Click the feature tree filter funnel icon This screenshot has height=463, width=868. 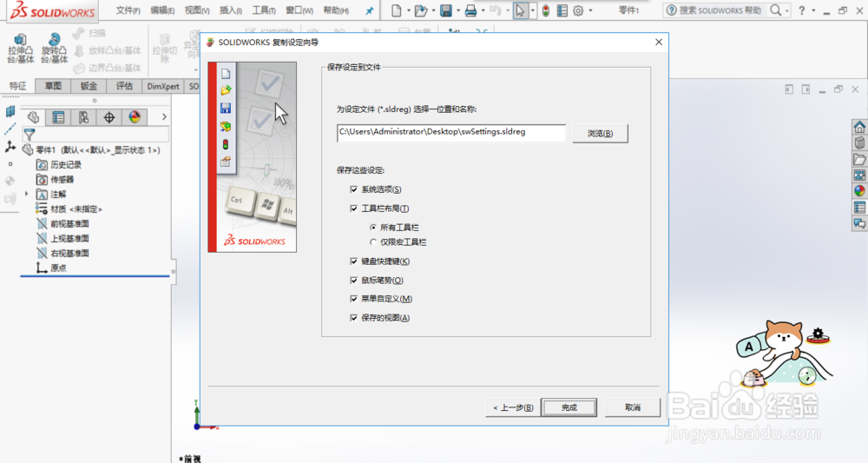[x=30, y=134]
